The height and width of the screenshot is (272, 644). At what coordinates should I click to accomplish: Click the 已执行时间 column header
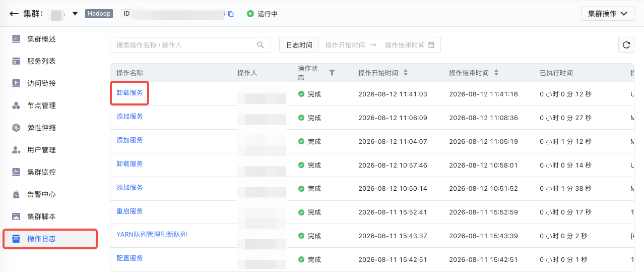556,73
